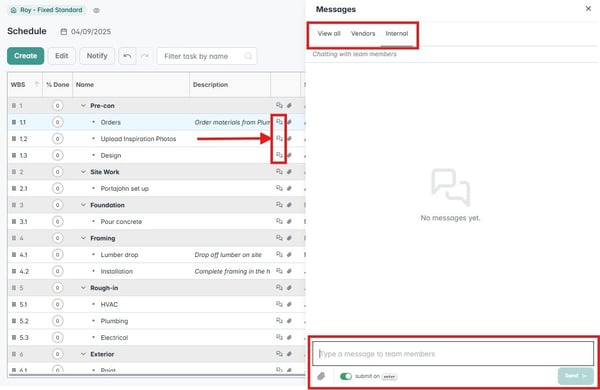
Task: Open messages for Site Work group
Action: click(279, 172)
